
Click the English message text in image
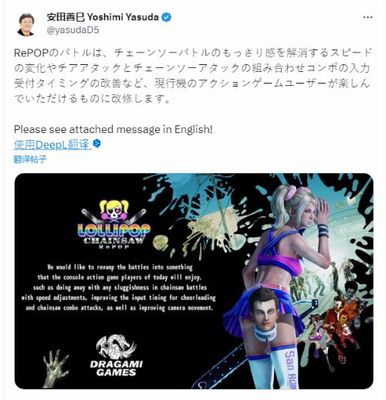(x=118, y=287)
